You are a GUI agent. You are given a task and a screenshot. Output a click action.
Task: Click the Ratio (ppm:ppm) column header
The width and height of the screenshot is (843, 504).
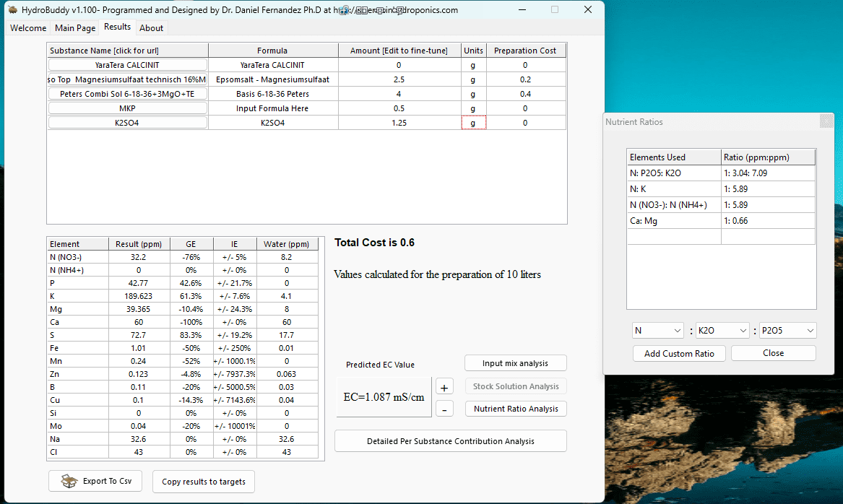point(769,157)
